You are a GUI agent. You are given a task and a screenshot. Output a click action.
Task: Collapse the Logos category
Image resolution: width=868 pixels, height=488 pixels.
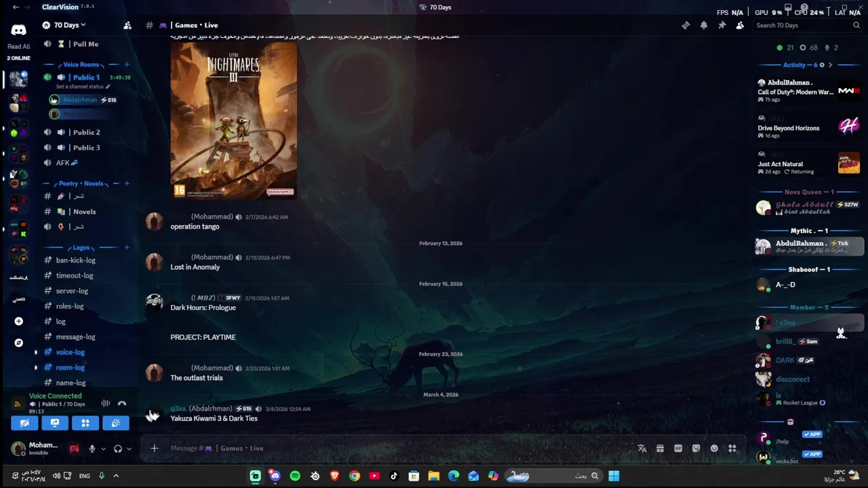coord(81,247)
